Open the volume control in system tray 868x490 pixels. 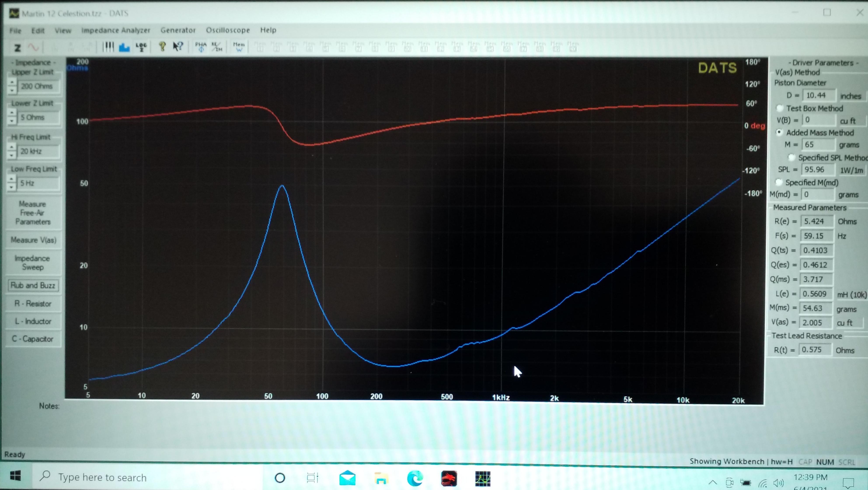click(779, 483)
